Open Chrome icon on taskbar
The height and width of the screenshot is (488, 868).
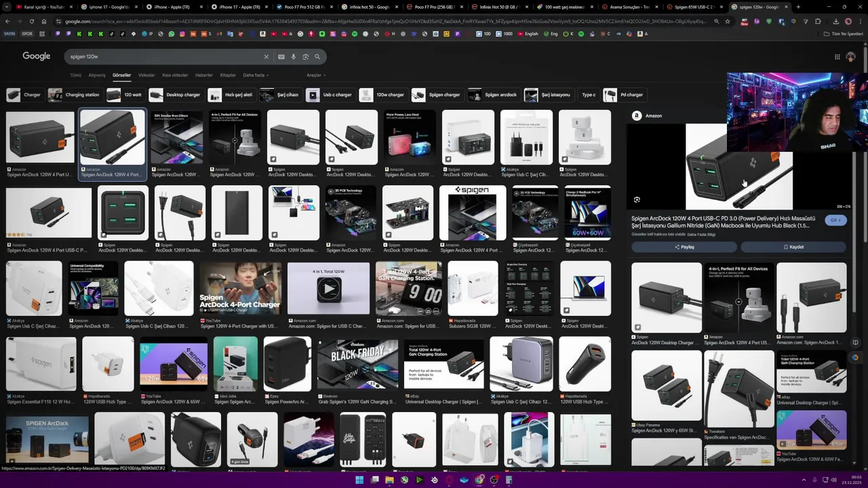[x=479, y=480]
